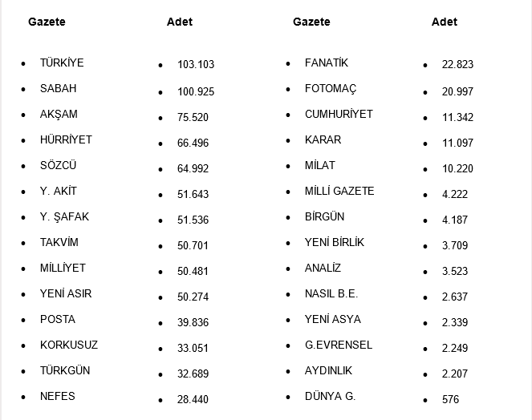The width and height of the screenshot is (532, 420).
Task: Click the 22.823 circulation number
Action: pos(457,64)
